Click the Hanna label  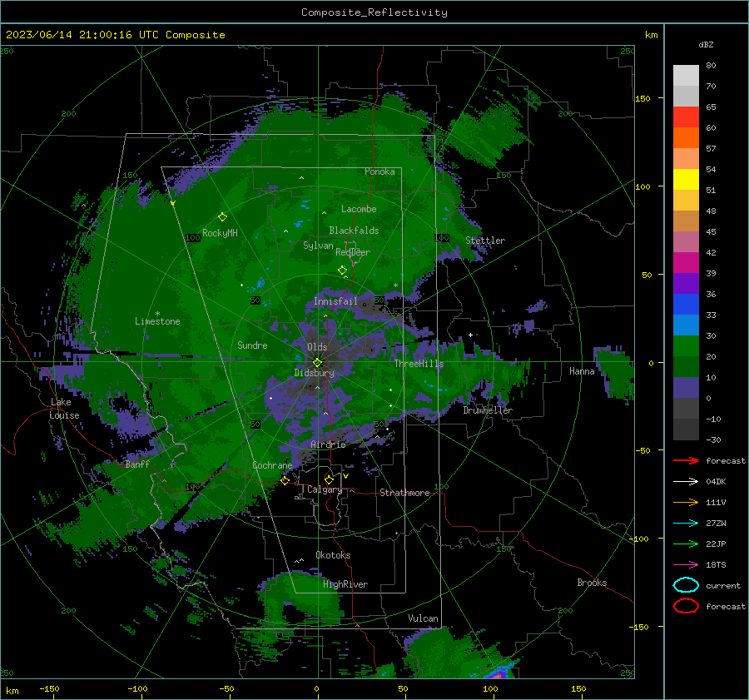pyautogui.click(x=582, y=371)
